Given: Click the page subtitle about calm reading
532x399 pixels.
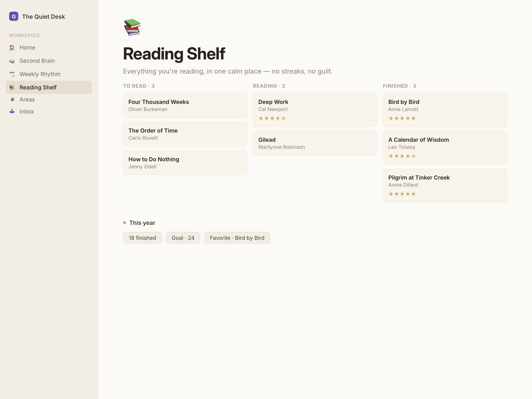Looking at the screenshot, I should 228,71.
